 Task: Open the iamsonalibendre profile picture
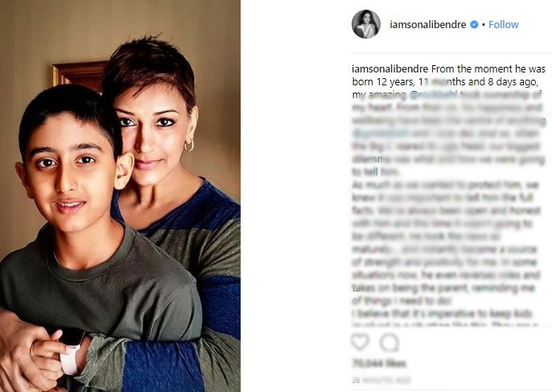366,24
